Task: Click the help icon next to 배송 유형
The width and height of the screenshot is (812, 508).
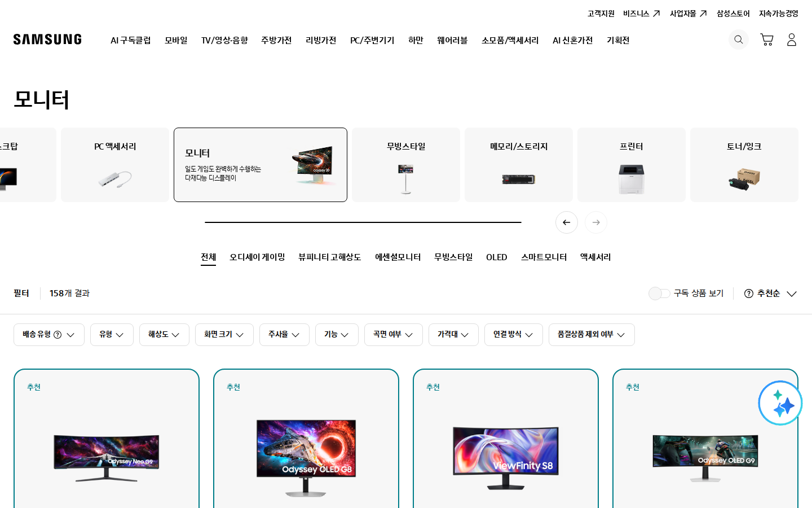Action: pos(58,335)
